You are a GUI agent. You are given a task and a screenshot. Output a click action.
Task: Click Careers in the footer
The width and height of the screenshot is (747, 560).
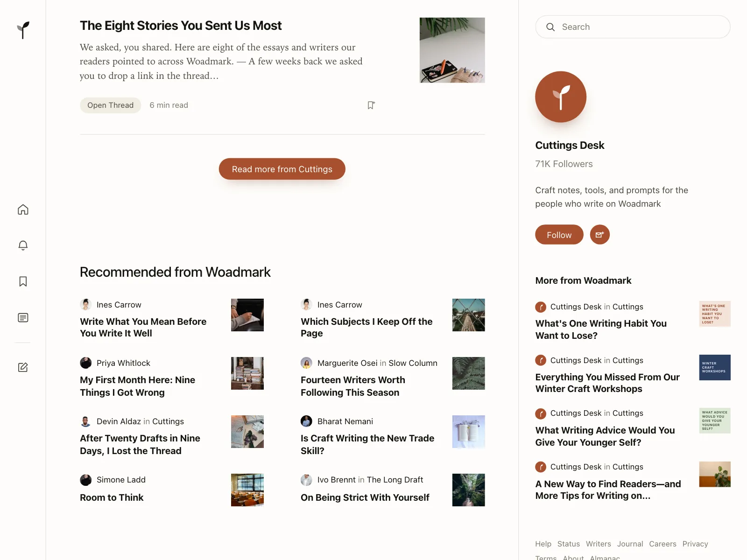(x=662, y=544)
